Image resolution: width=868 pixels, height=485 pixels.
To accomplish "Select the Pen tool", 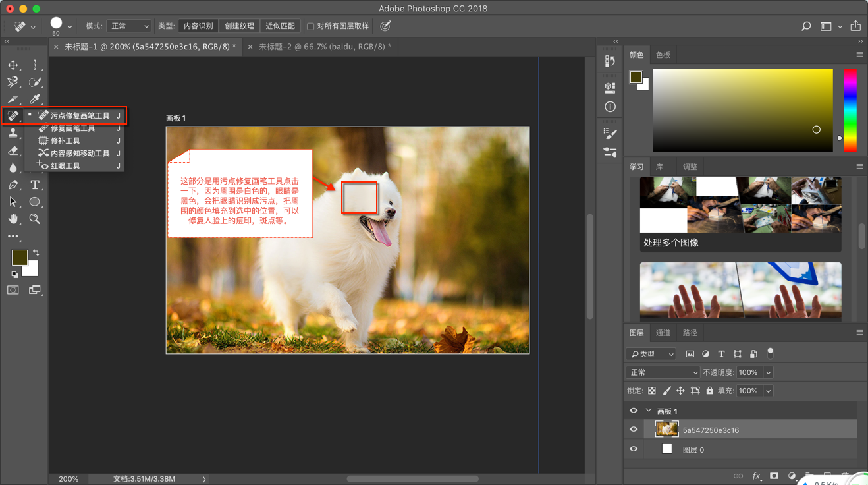I will click(x=13, y=185).
